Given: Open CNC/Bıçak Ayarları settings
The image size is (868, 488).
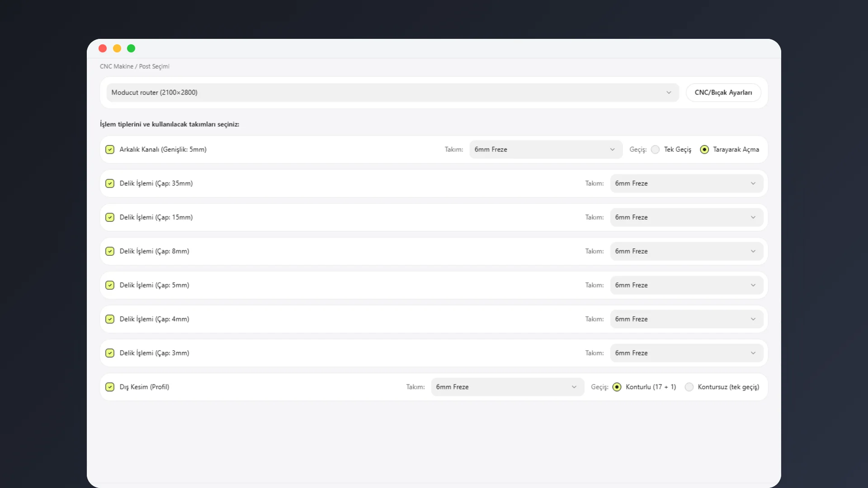Looking at the screenshot, I should pos(723,93).
